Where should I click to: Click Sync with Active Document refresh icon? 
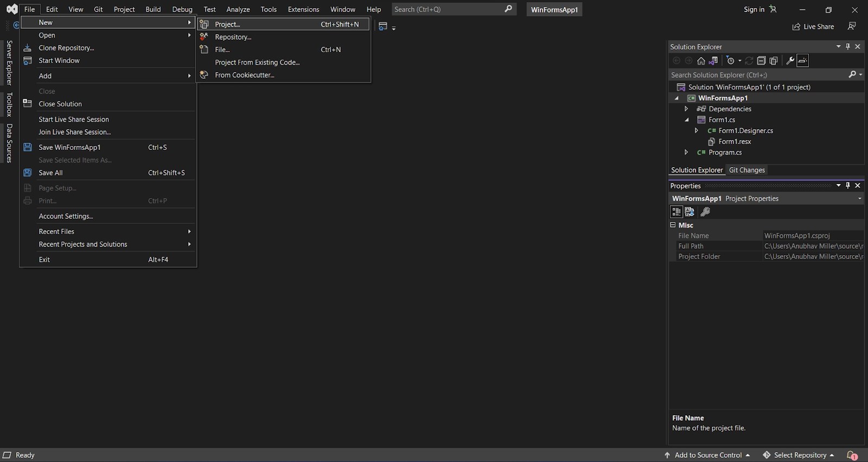tap(749, 61)
